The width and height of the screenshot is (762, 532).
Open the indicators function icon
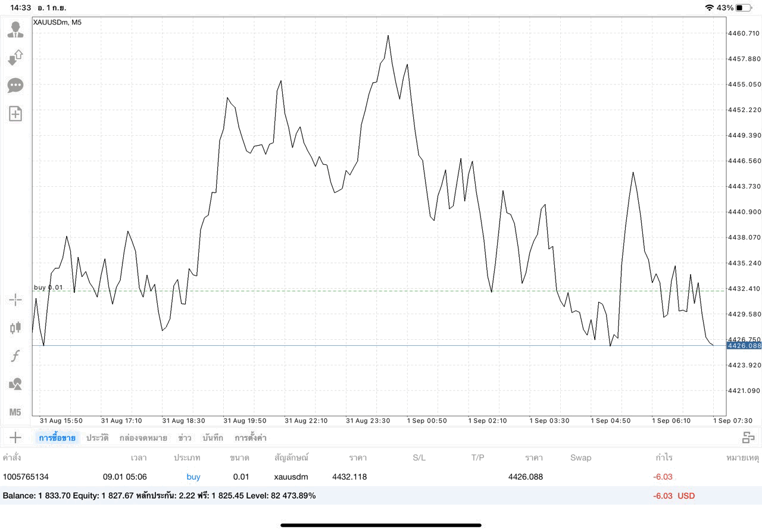coord(15,356)
